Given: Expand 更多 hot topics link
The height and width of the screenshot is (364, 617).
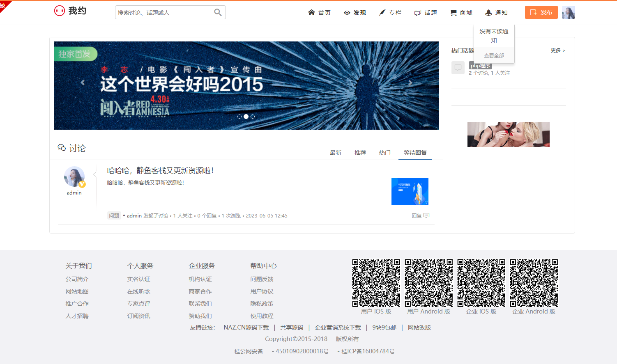Looking at the screenshot, I should 557,50.
